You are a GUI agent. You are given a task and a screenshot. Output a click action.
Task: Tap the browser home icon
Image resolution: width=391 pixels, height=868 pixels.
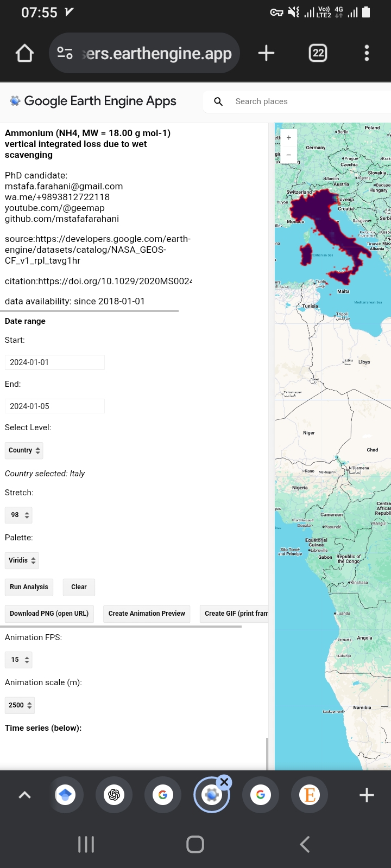[25, 53]
